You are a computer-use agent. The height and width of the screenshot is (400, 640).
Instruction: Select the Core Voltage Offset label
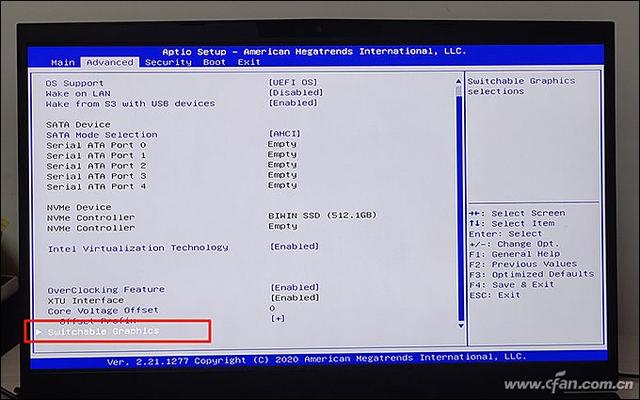click(x=103, y=311)
